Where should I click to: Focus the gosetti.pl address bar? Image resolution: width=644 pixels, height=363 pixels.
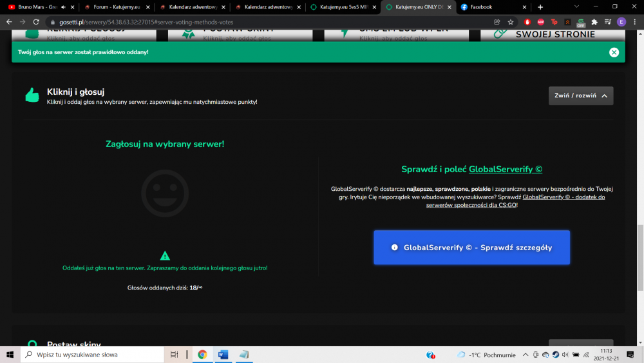[x=271, y=22]
